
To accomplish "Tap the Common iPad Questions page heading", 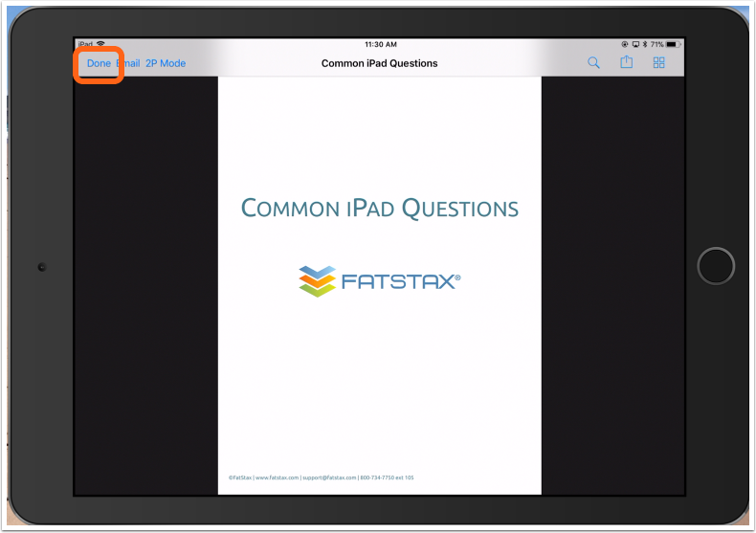I will click(x=380, y=209).
